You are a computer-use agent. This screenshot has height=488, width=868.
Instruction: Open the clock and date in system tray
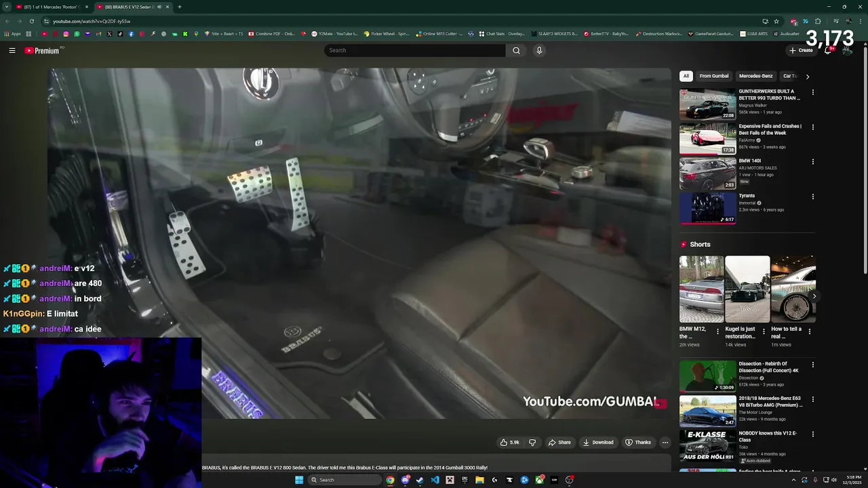854,480
